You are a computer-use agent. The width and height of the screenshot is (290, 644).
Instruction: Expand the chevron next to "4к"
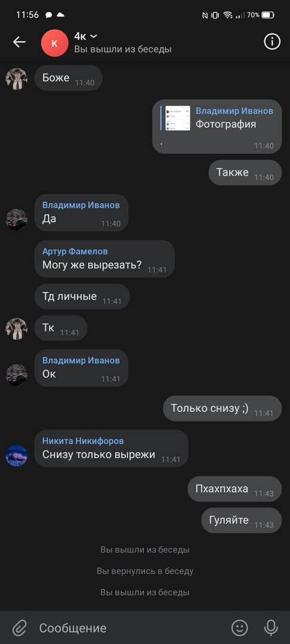pyautogui.click(x=94, y=36)
